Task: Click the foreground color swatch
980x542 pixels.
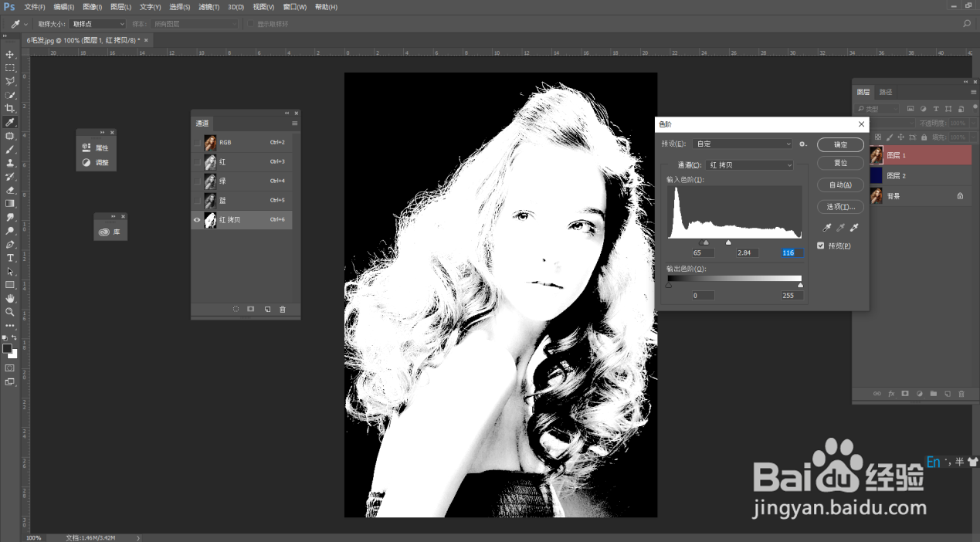Action: point(8,349)
